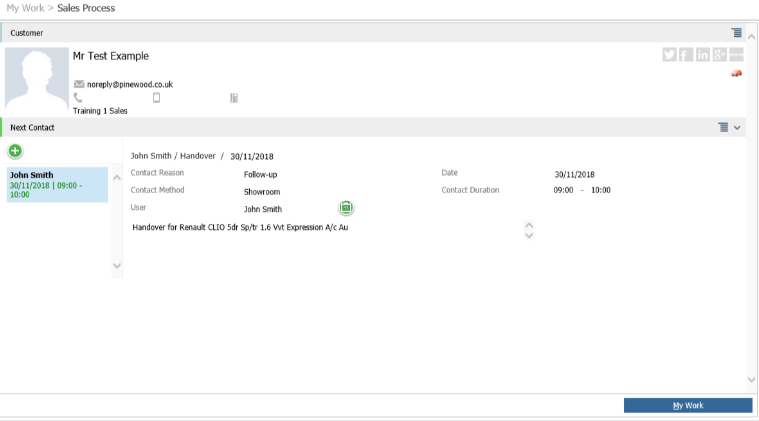Click the customer profile photo placeholder
This screenshot has width=759, height=421.
(x=37, y=79)
